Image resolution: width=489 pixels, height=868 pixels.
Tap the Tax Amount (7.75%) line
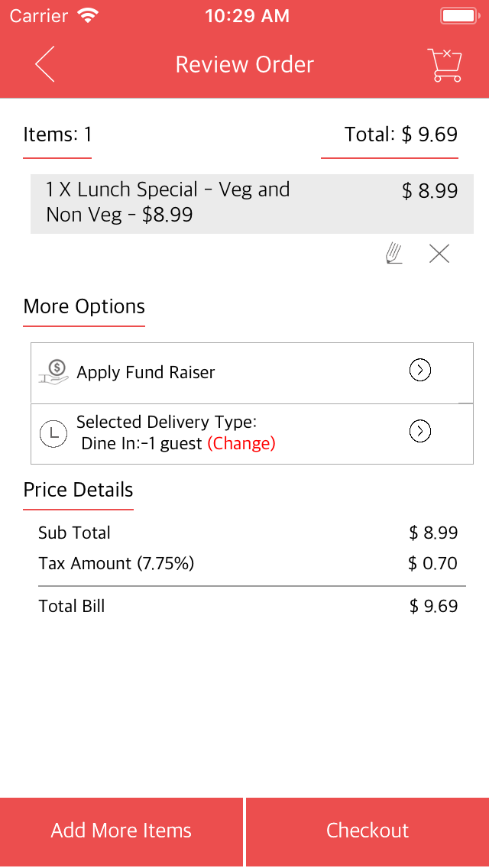(116, 564)
